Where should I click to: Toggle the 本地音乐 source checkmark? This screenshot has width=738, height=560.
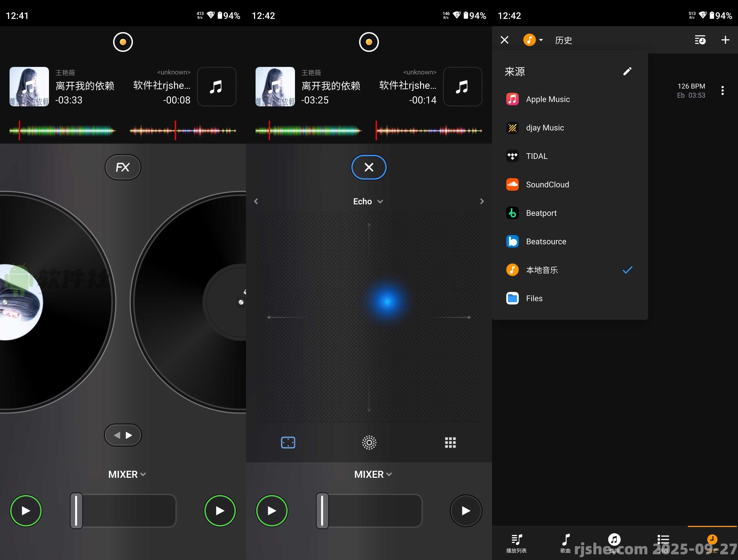click(x=628, y=270)
